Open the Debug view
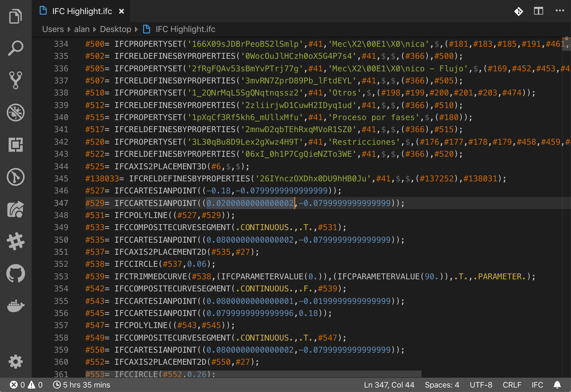Screen dimensions: 571x392 click(15, 112)
